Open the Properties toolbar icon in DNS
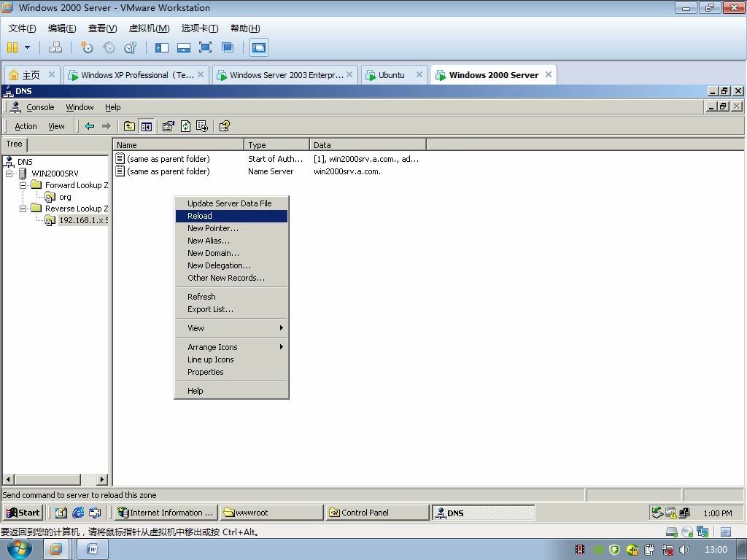 (169, 126)
